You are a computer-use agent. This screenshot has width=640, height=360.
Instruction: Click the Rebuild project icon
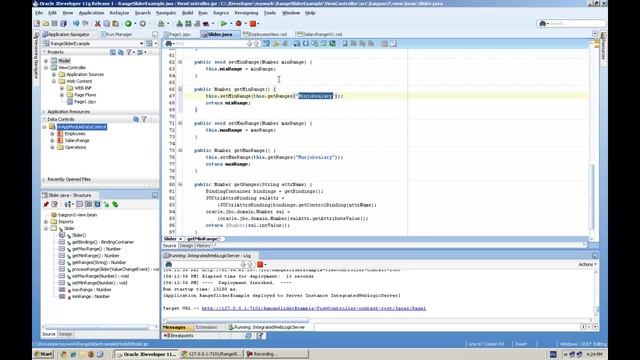tap(188, 24)
